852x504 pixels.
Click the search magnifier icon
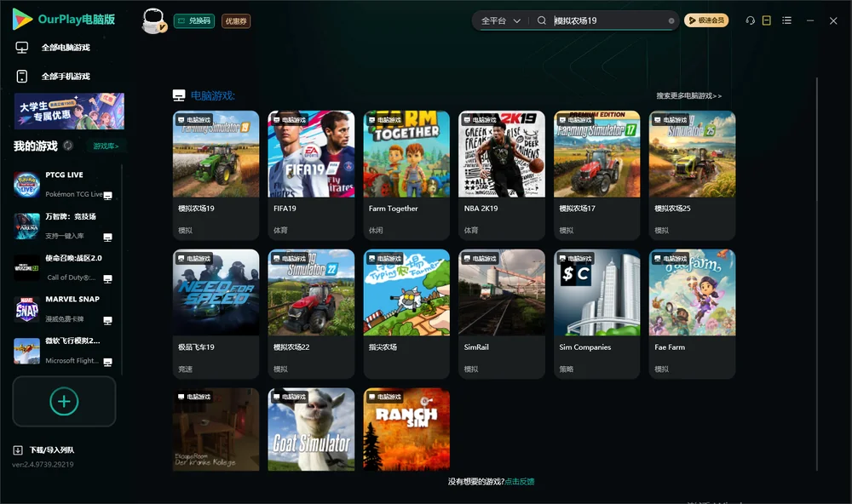[541, 20]
